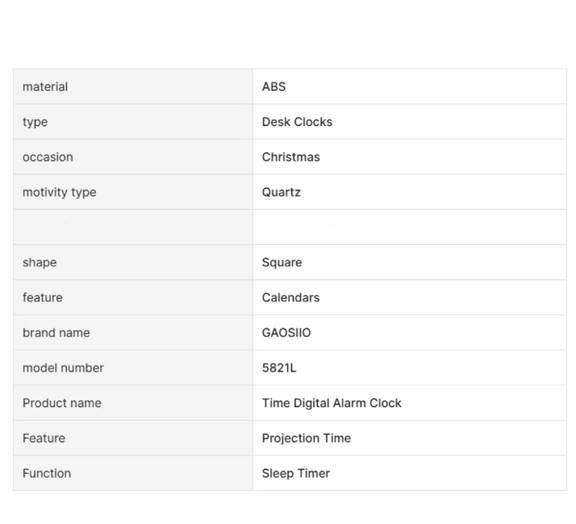Click the 'Product name' label
Image resolution: width=576 pixels, height=524 pixels.
(x=62, y=403)
